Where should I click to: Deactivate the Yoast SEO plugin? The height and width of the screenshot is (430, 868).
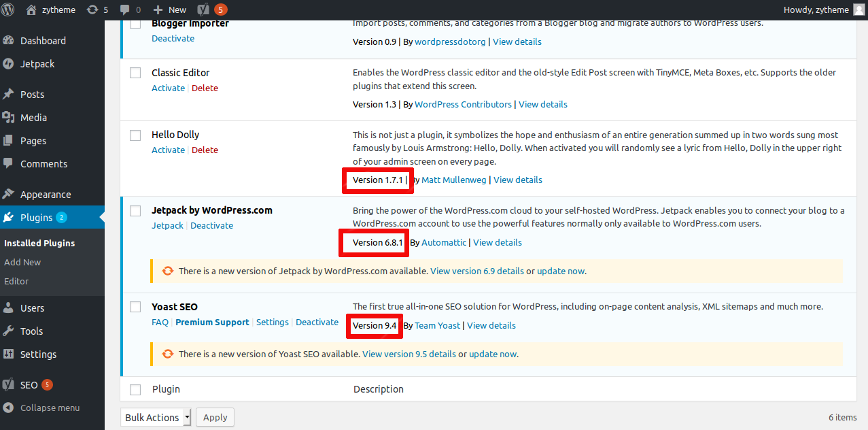pos(317,322)
